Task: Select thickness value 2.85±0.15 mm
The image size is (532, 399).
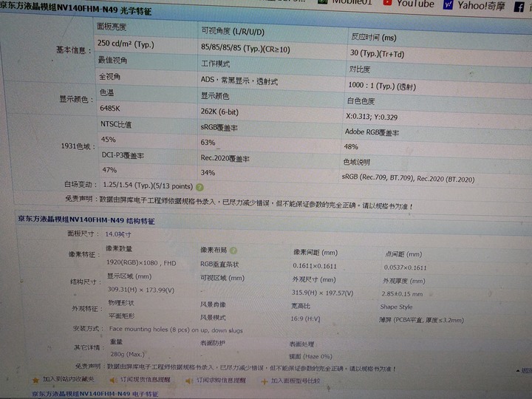Action: pos(402,294)
